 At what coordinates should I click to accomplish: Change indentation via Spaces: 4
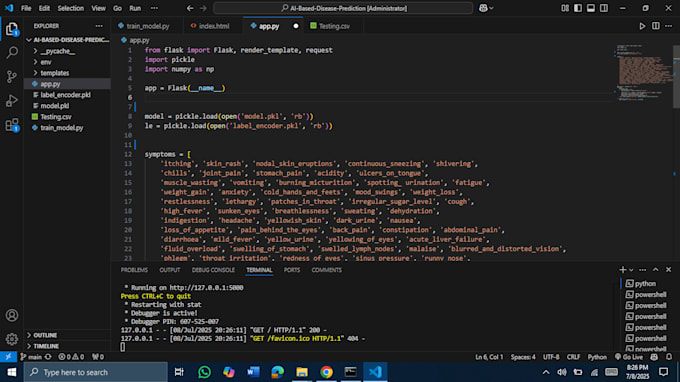[x=523, y=357]
